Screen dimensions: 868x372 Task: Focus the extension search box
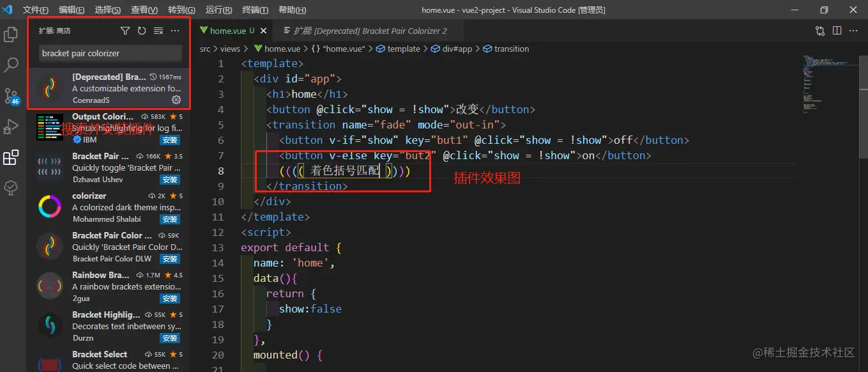tap(110, 53)
